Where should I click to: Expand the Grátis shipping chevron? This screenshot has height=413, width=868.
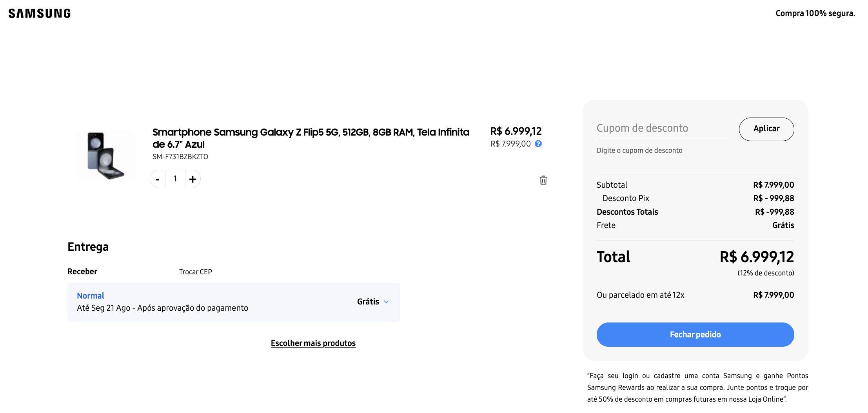tap(386, 302)
